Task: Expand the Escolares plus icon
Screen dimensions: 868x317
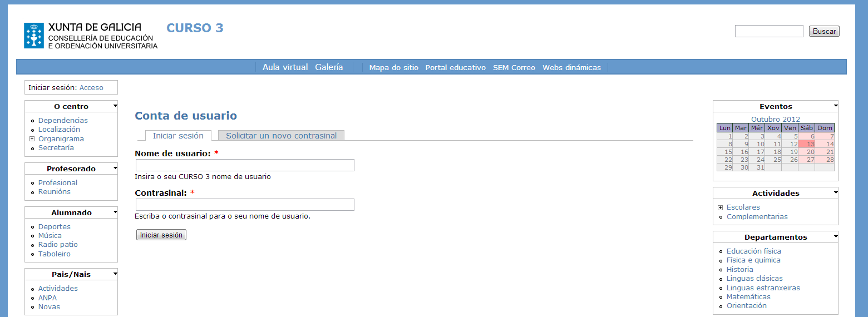Action: point(721,207)
